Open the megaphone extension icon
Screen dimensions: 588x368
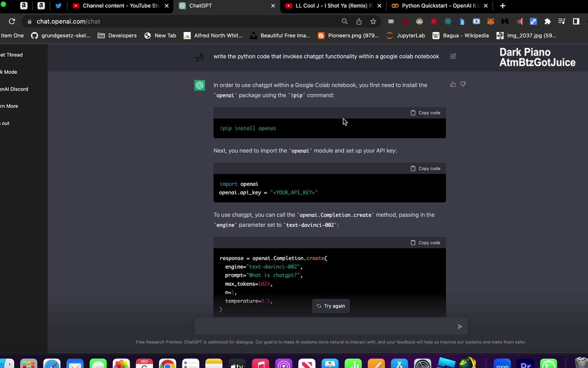pos(519,22)
